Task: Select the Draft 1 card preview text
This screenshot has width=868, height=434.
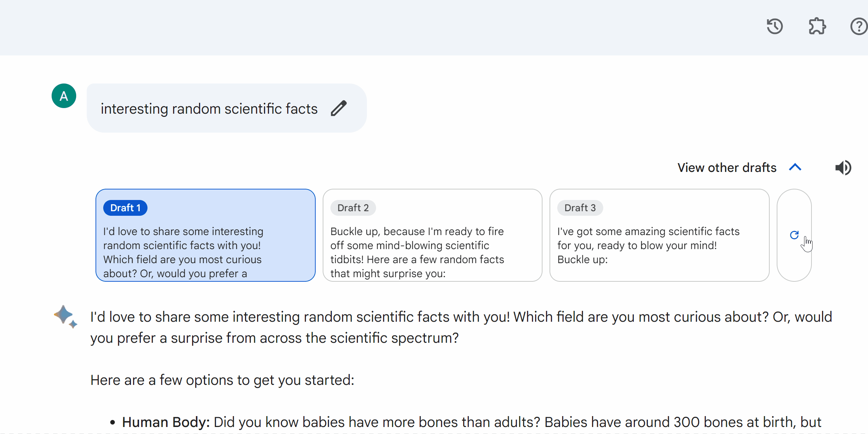Action: click(x=183, y=252)
